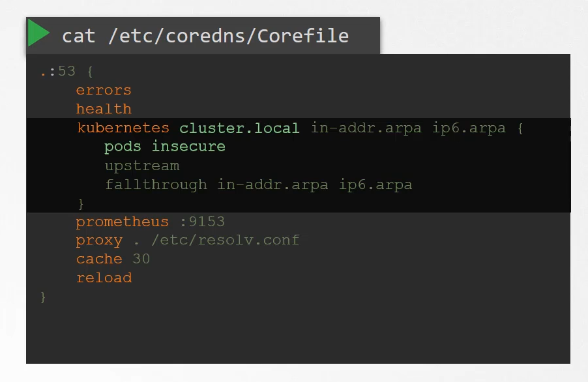This screenshot has height=382, width=588.
Task: Click the reload plugin keyword
Action: 104,278
